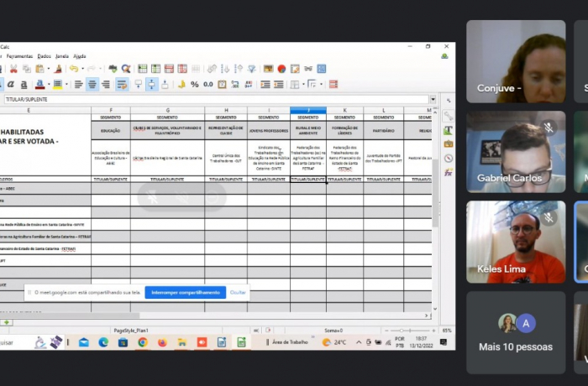Toggle the wrap text button
Screen dimensions: 588x386
tap(122, 84)
